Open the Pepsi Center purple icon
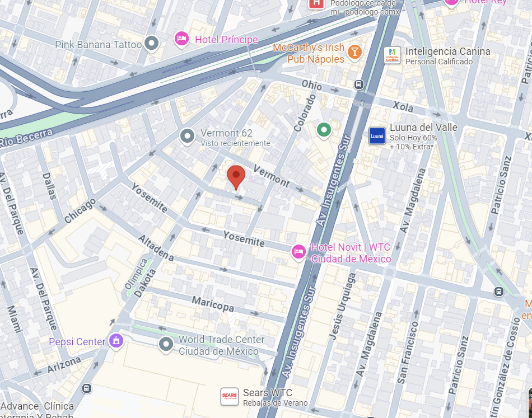 (116, 341)
